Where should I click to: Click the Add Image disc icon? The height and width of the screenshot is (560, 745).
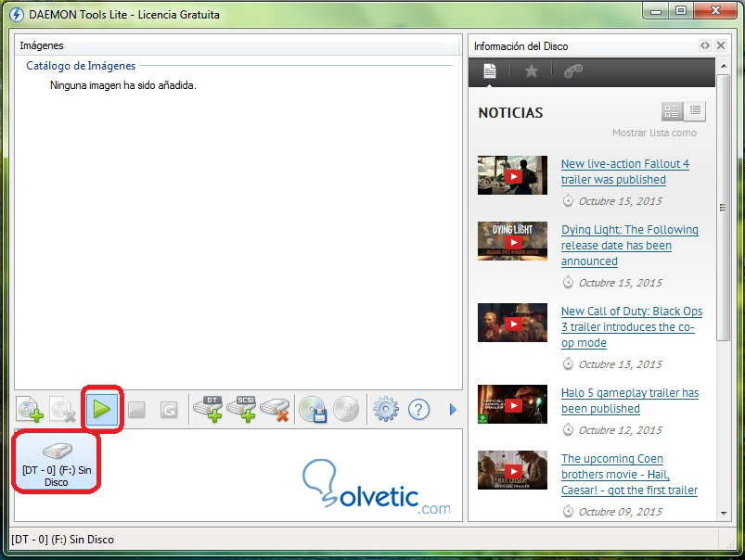(x=31, y=410)
